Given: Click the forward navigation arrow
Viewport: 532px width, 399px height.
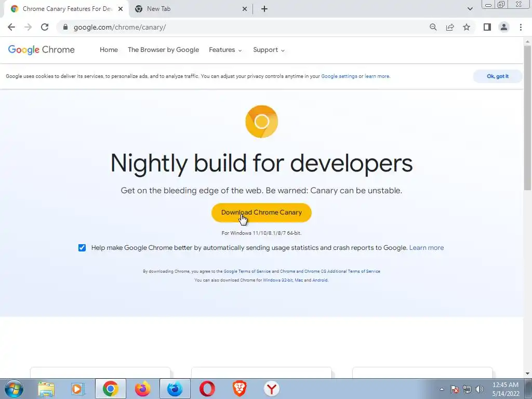Looking at the screenshot, I should 28,27.
